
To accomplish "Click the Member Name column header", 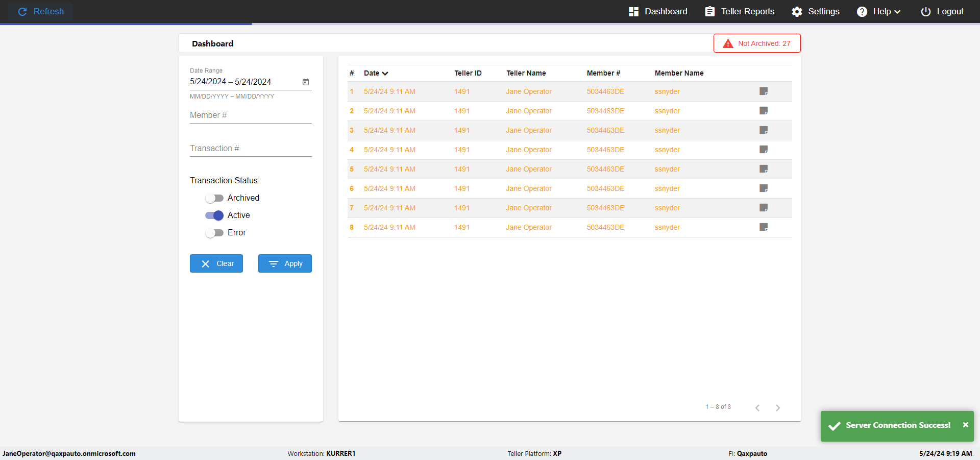I will point(679,73).
